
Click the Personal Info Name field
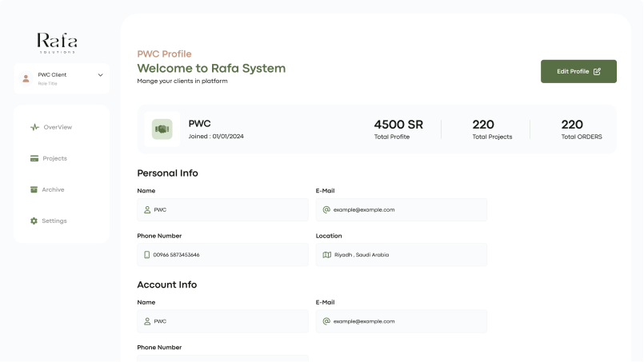[x=222, y=210]
